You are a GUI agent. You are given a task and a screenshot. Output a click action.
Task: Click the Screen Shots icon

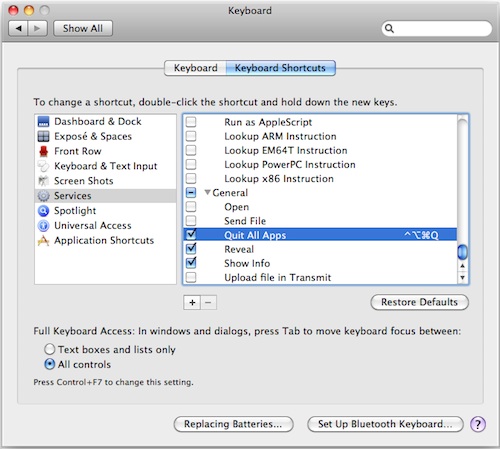pos(43,181)
